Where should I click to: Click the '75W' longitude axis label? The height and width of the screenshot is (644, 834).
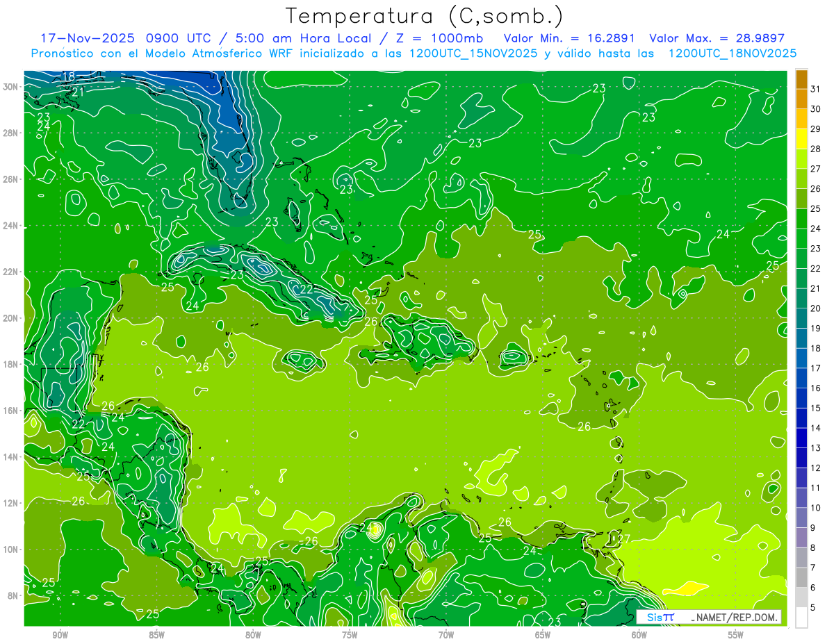tap(350, 635)
